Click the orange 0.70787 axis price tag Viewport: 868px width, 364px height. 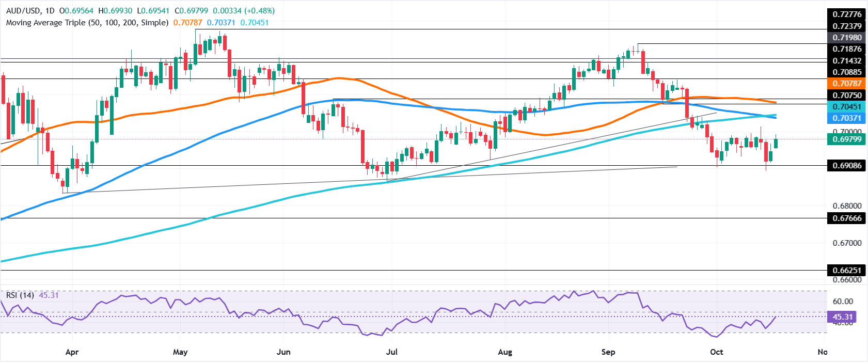click(847, 84)
